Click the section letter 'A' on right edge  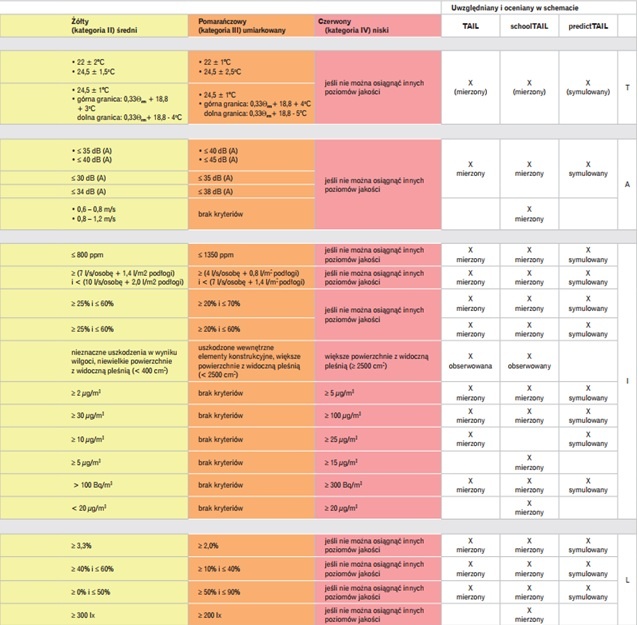(x=627, y=185)
